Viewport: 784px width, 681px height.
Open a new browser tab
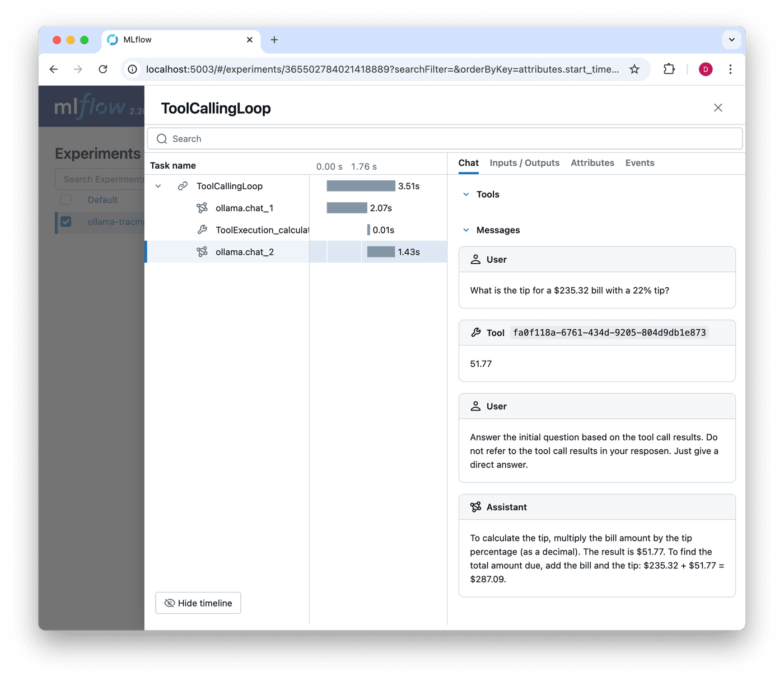[274, 40]
